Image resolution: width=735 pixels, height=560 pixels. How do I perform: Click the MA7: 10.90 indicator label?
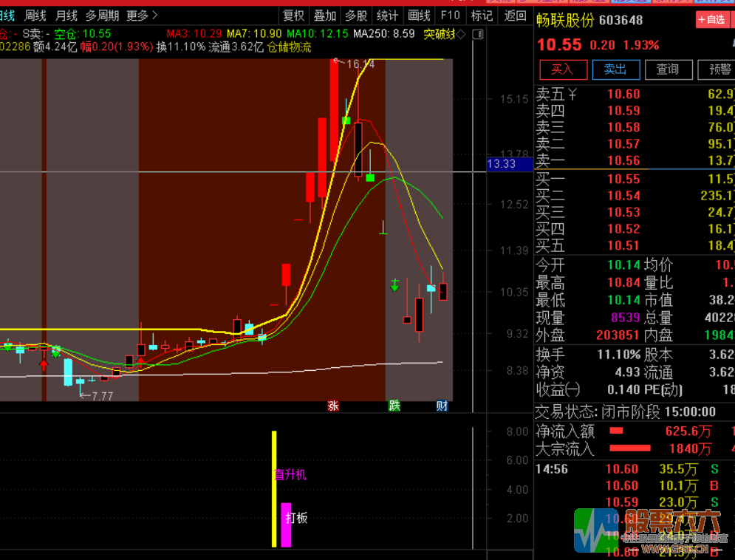pyautogui.click(x=254, y=34)
